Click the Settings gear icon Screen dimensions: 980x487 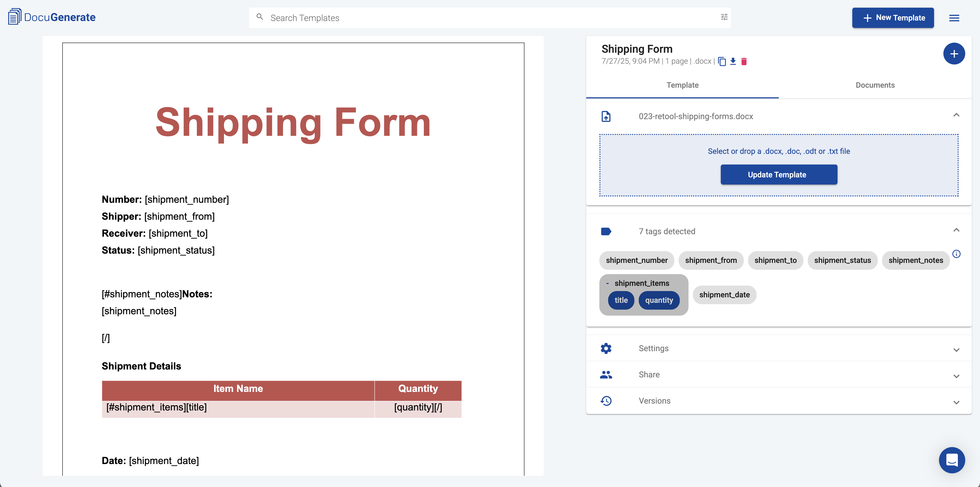(x=606, y=348)
